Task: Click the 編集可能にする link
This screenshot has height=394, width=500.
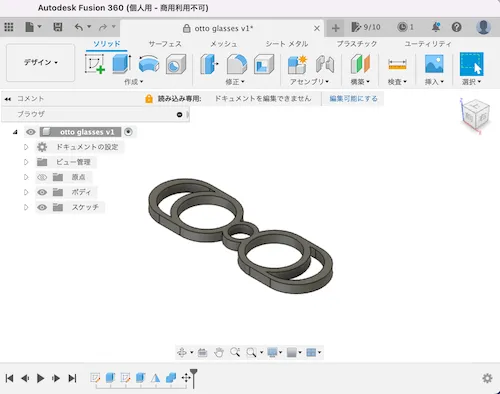Action: (x=353, y=99)
